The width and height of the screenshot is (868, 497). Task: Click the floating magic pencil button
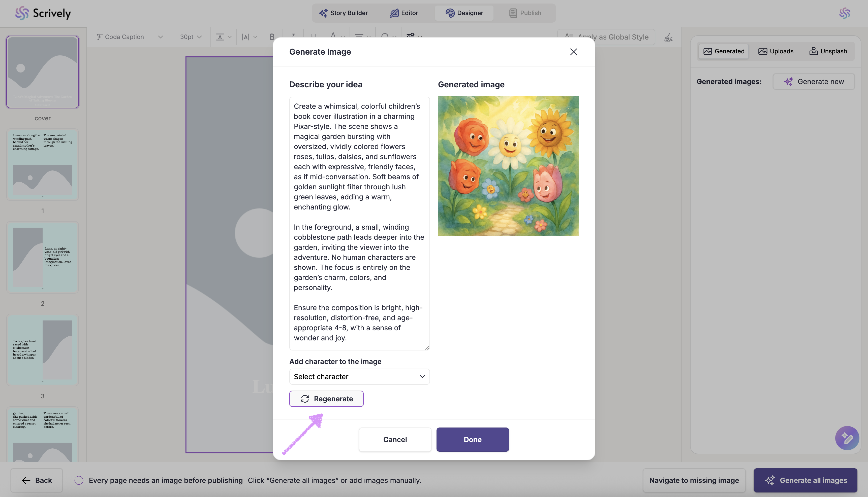[x=847, y=438]
